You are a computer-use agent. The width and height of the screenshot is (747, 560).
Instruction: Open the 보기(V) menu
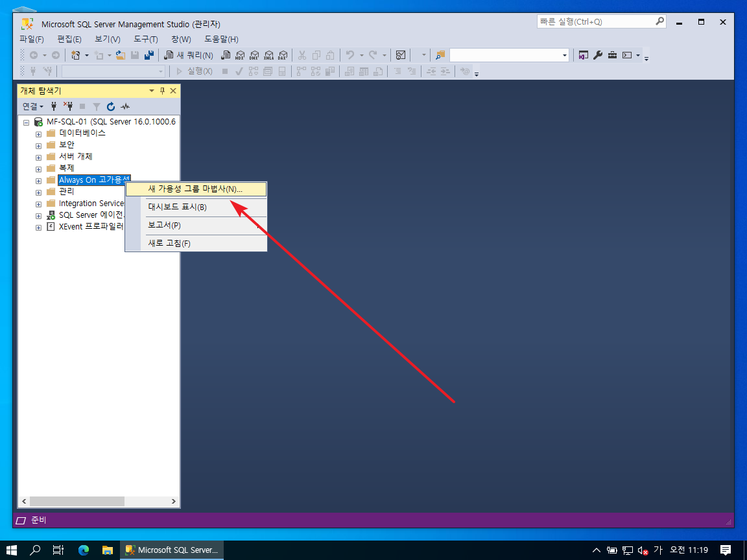(x=107, y=39)
